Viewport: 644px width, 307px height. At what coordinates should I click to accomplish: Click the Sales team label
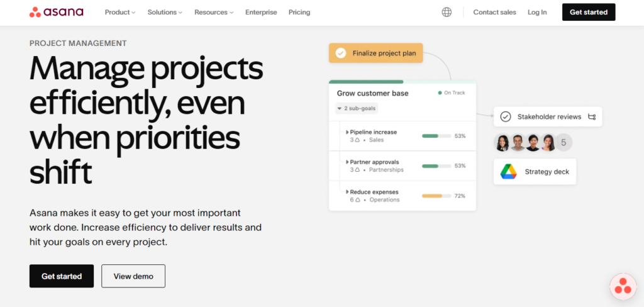point(376,140)
